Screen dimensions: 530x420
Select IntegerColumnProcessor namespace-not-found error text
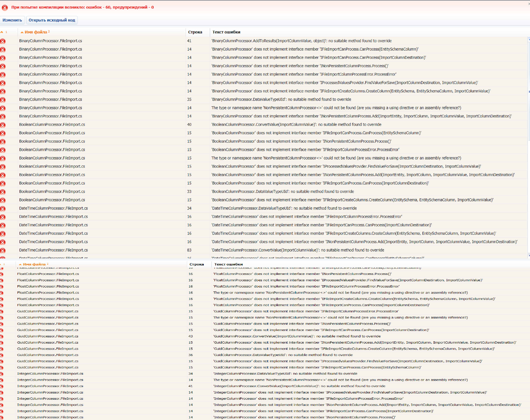pos(340,380)
